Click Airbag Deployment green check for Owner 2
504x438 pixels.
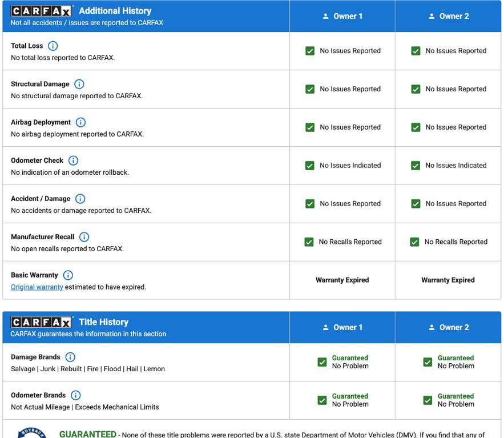point(416,127)
